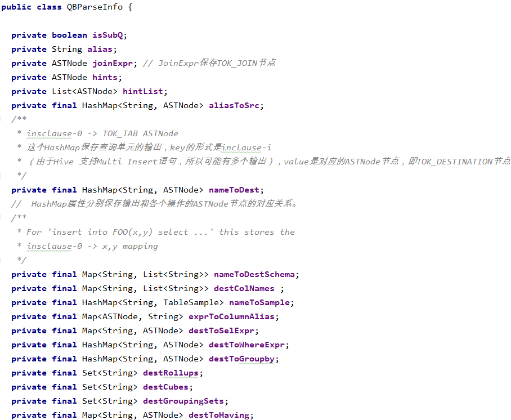Click the comment about TOK_JOIN

[x=209, y=63]
